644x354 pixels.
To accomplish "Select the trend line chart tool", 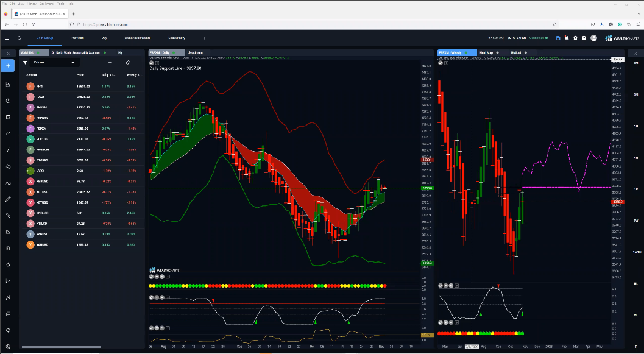I will pyautogui.click(x=8, y=133).
